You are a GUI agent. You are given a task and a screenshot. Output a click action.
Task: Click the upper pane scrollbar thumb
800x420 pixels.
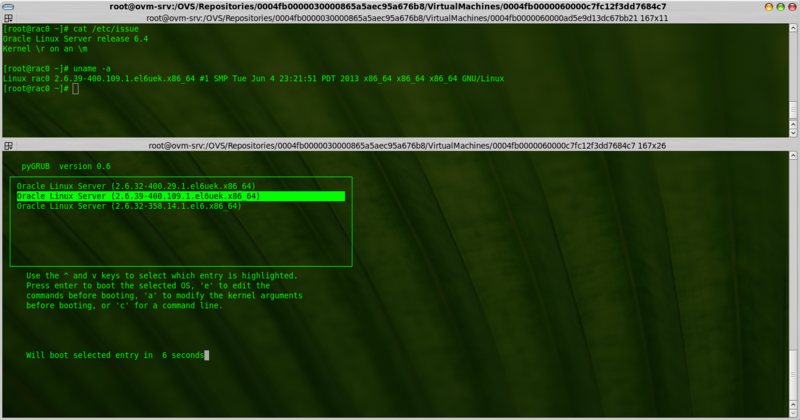[793, 109]
